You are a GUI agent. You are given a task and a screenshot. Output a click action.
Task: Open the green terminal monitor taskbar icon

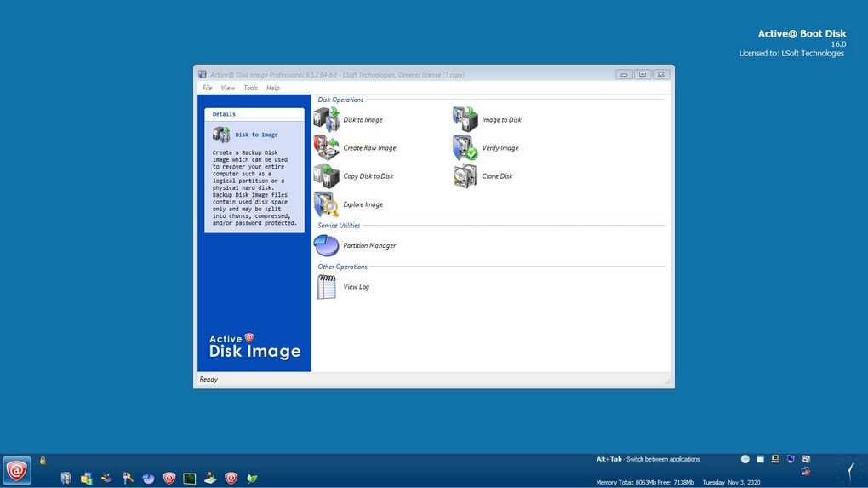click(x=190, y=479)
